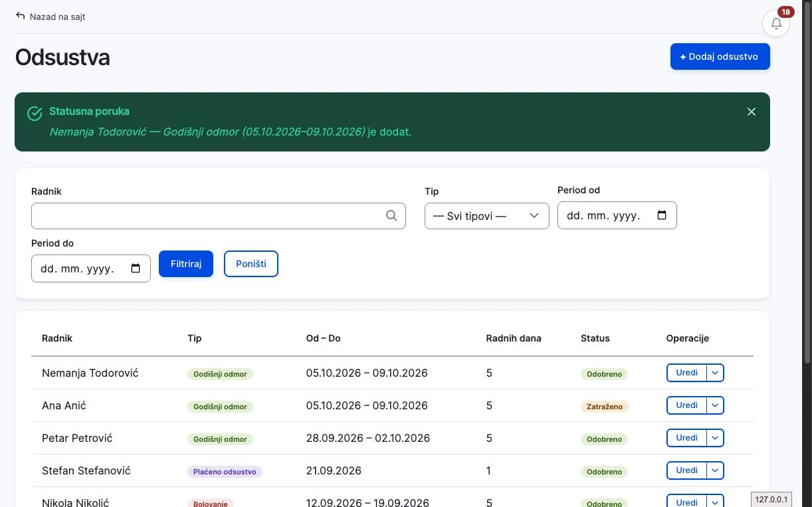Edit Stefan Stefanović's absence with Uredi
This screenshot has height=507, width=812.
(686, 470)
